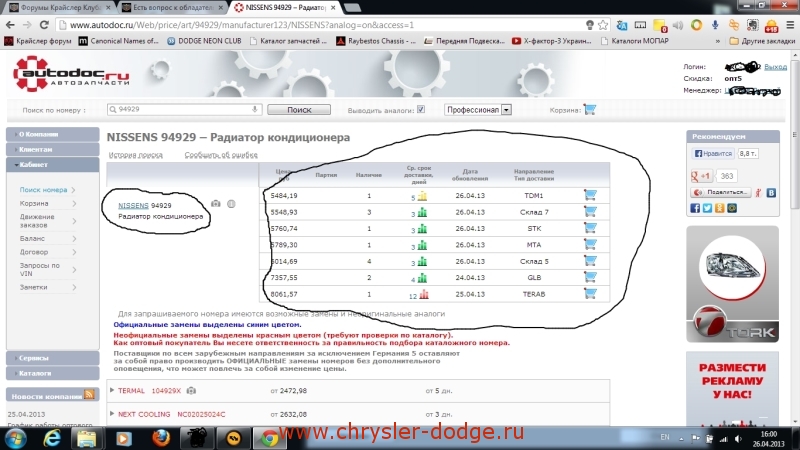Share on Facebook from the Рекомендуем panel

pyautogui.click(x=695, y=208)
